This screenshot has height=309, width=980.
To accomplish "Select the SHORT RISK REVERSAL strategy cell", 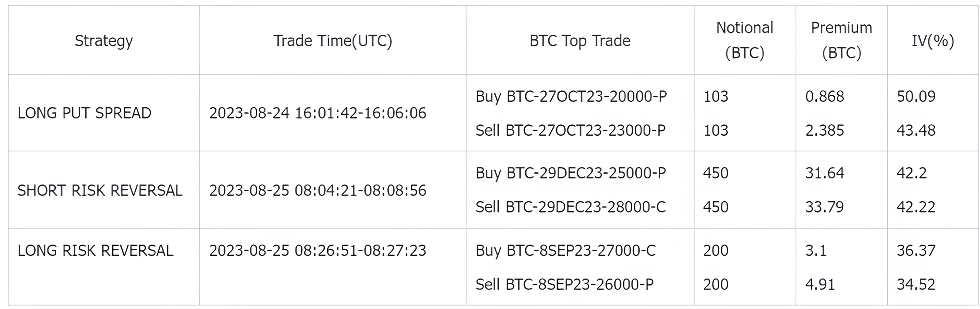I will [x=100, y=191].
